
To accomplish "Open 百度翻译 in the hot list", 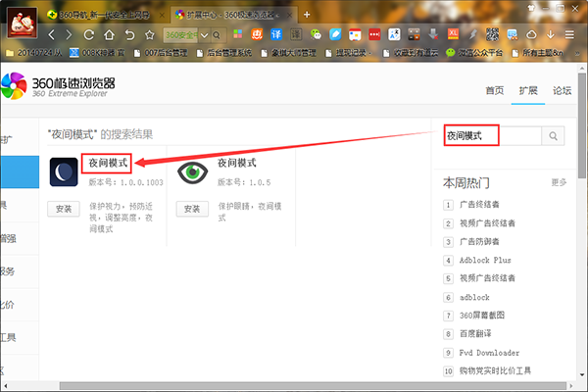I will tap(475, 333).
